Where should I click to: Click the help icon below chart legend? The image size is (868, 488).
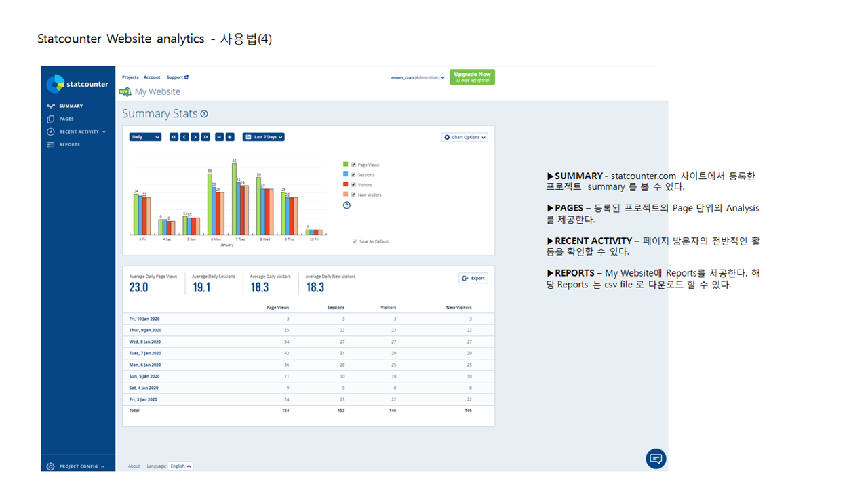347,205
